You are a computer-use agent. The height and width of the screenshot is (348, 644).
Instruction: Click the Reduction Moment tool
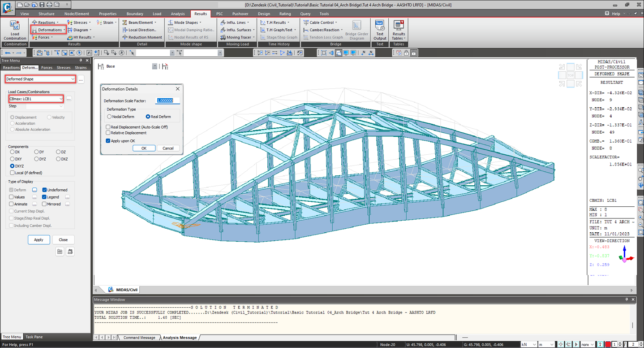[x=142, y=37]
